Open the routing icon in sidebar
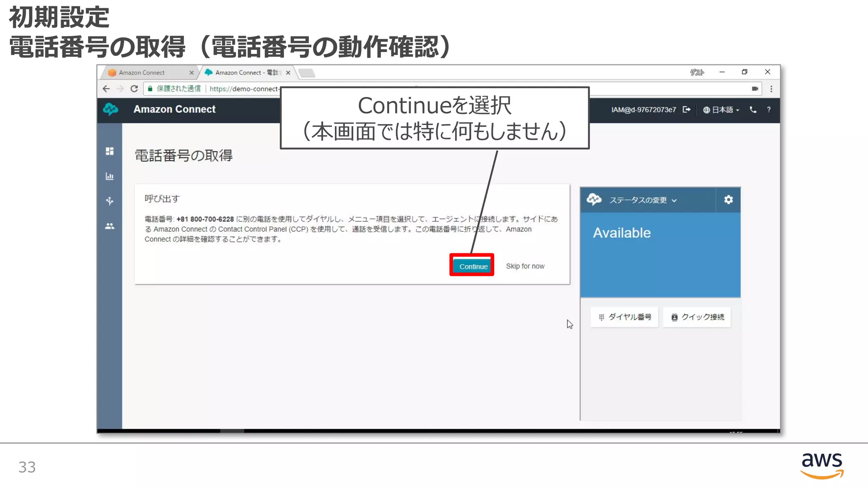 tap(110, 201)
